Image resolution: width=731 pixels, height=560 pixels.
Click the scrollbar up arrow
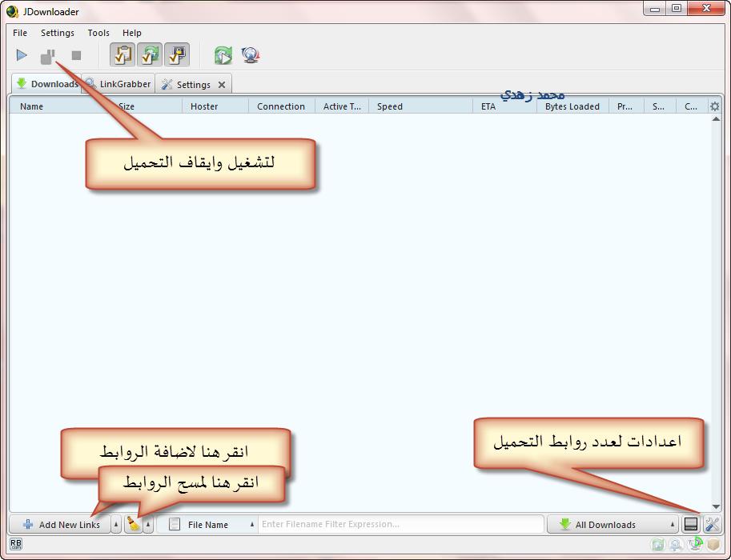tap(716, 119)
